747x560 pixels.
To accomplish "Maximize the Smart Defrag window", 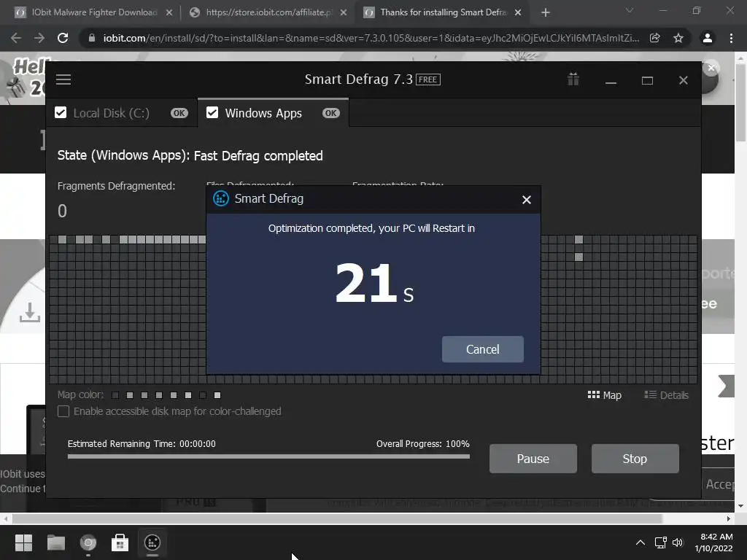I will pos(647,80).
